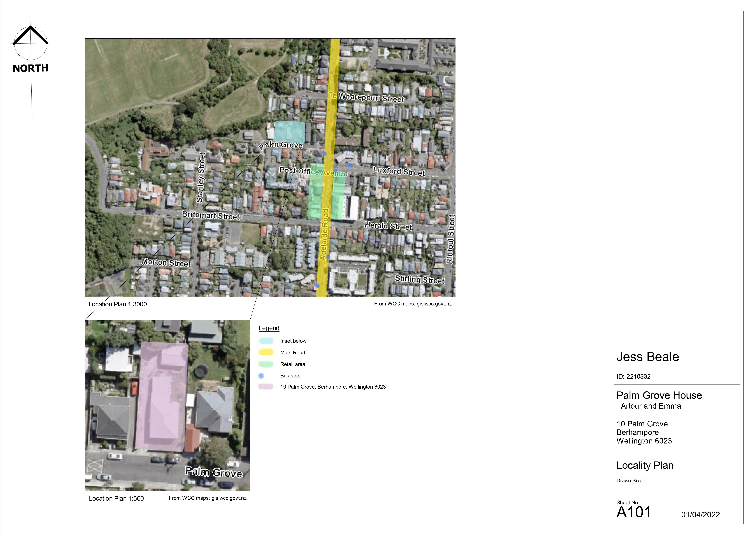Click the pink highlighted house in the inset
The height and width of the screenshot is (535, 756).
162,397
